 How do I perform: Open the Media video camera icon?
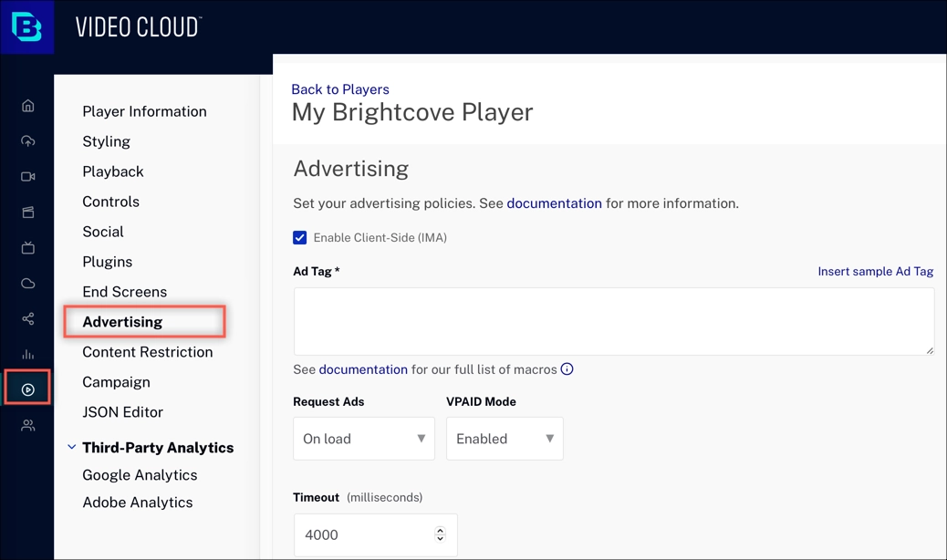click(28, 177)
